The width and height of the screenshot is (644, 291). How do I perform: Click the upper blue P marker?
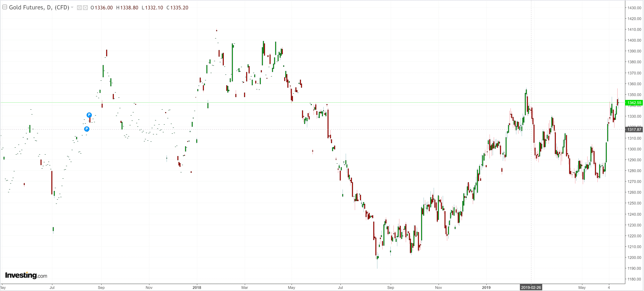click(89, 115)
